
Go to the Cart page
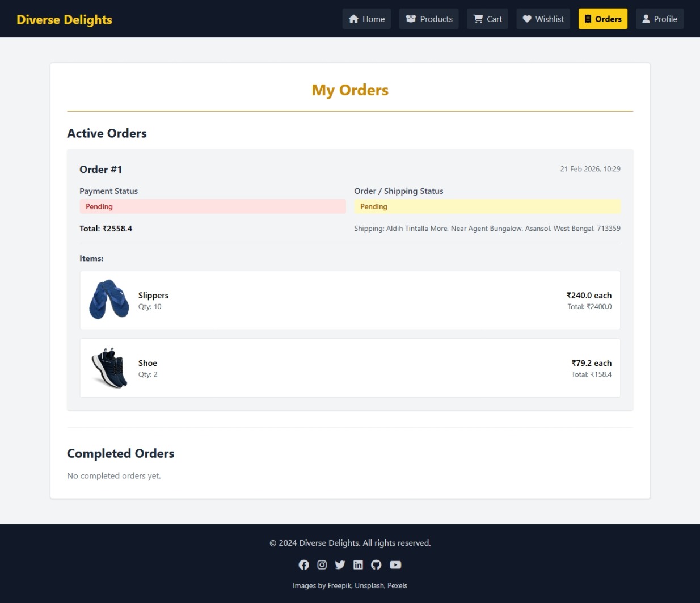click(488, 19)
